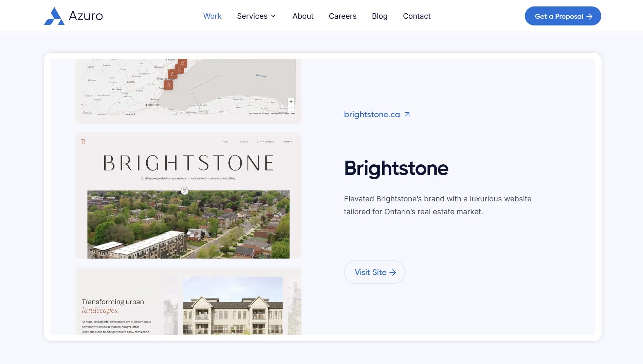Click the Brightstone B monogram logo
Viewport: 643px width, 364px height.
pyautogui.click(x=83, y=142)
